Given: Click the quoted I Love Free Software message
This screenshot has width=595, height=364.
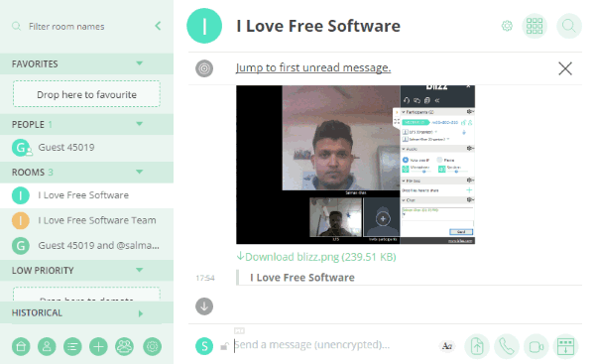Looking at the screenshot, I should [302, 278].
